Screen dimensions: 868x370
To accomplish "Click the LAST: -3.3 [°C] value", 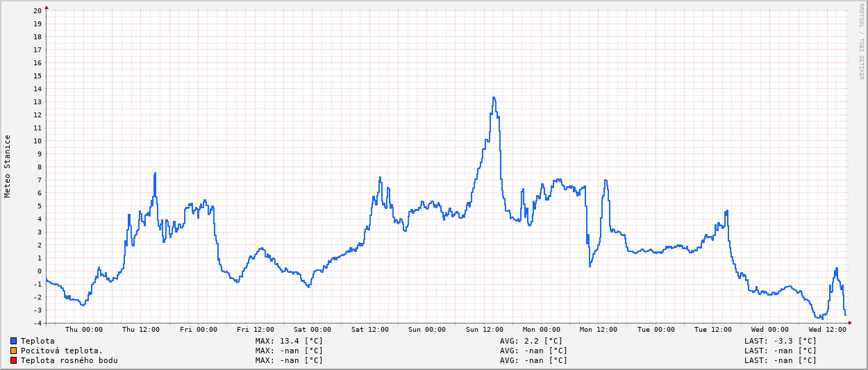I will click(781, 341).
